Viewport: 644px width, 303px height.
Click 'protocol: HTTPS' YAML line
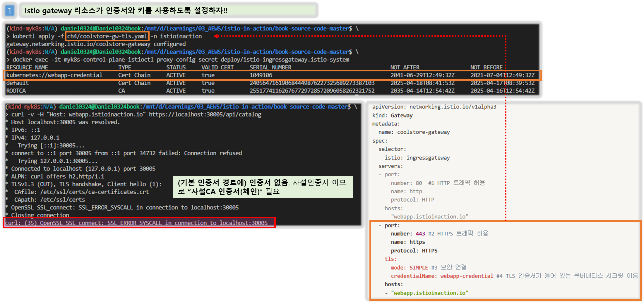pyautogui.click(x=414, y=251)
